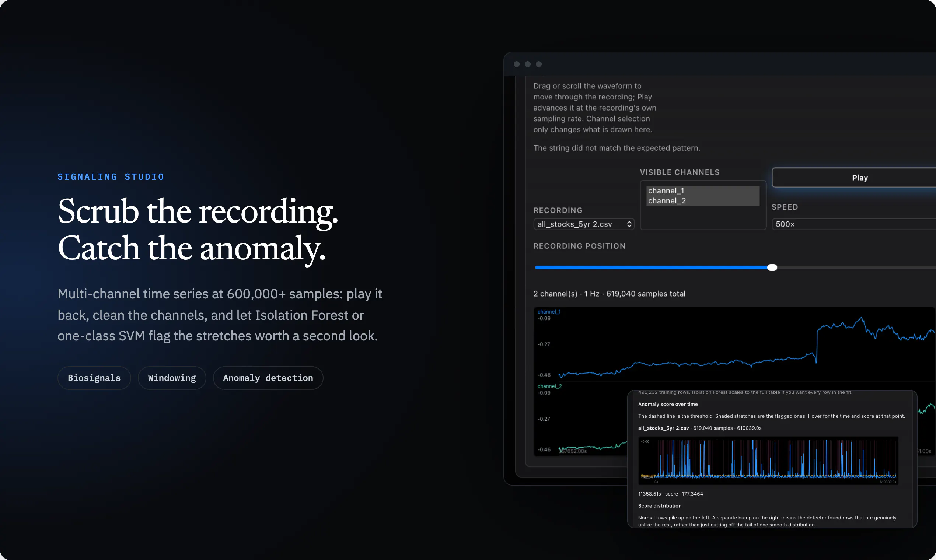Click the anomaly score over time chart
The height and width of the screenshot is (560, 936).
tap(768, 461)
